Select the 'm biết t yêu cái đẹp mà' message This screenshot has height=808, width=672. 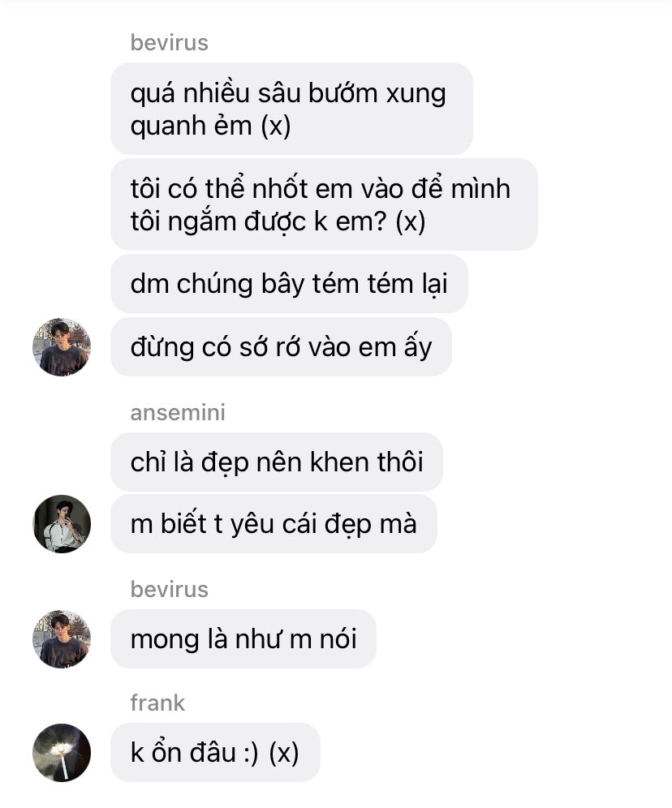point(274,524)
